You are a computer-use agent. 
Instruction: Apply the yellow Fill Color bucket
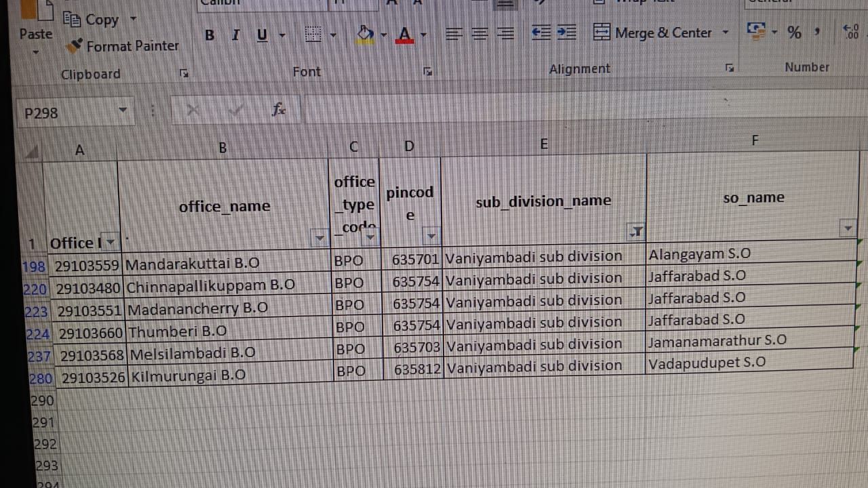pos(365,35)
